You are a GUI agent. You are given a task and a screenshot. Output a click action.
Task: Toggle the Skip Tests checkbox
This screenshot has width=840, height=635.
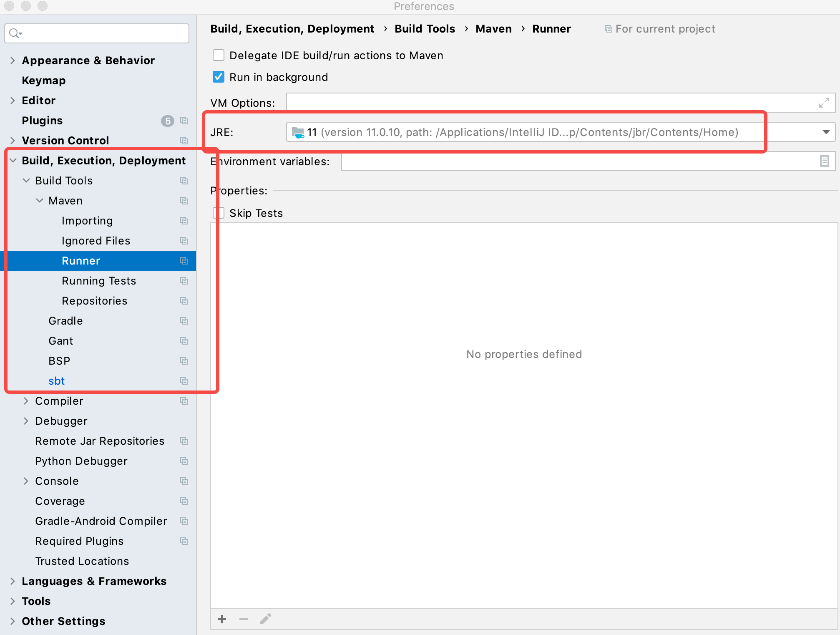point(219,213)
